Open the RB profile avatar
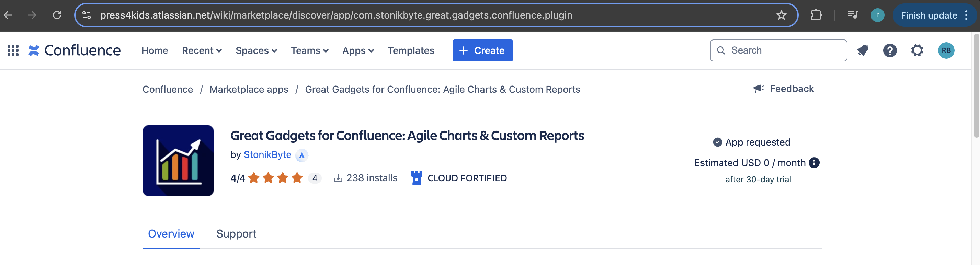 [x=946, y=50]
